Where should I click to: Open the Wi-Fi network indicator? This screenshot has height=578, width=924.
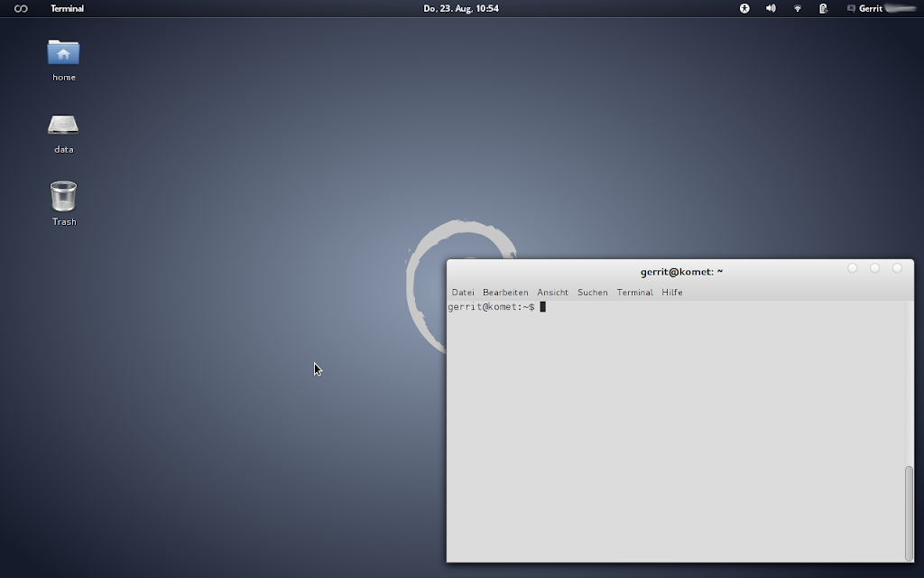797,8
